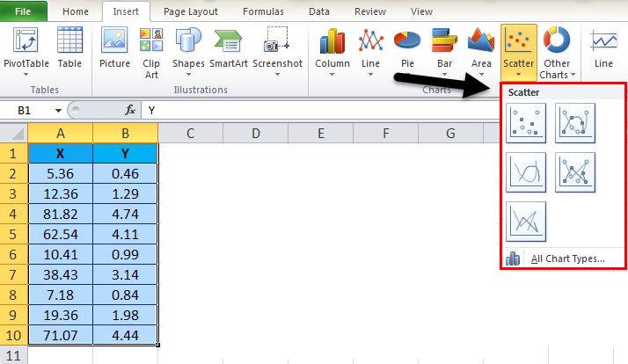Insert a SmartArt graphic
628x364 pixels.
(229, 47)
